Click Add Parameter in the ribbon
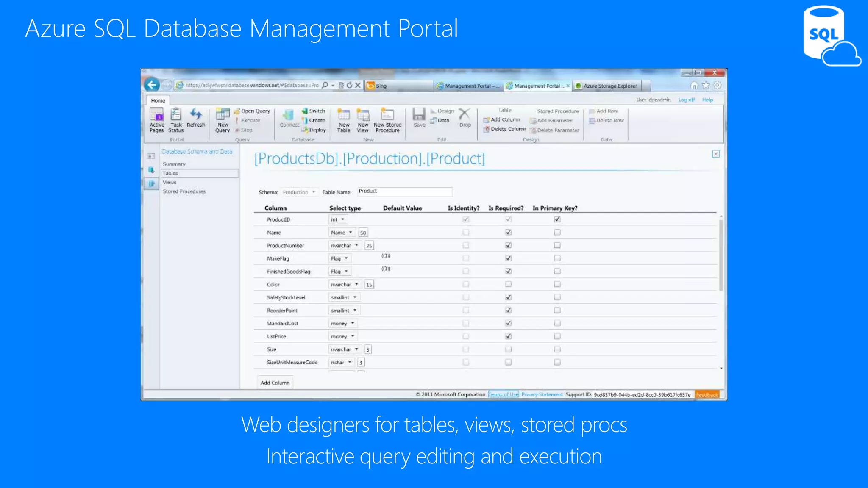Viewport: 868px width, 488px height. click(551, 121)
